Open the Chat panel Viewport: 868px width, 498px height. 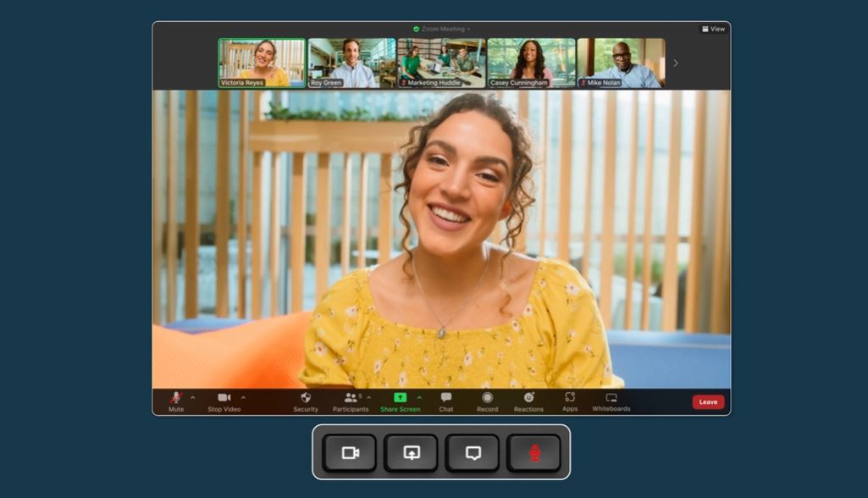point(446,401)
